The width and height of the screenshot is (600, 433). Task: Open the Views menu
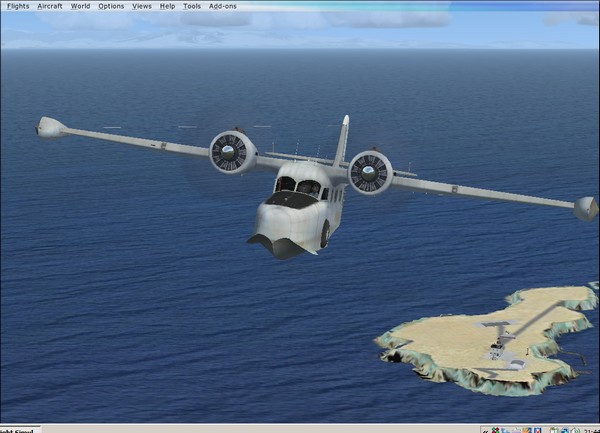click(142, 6)
